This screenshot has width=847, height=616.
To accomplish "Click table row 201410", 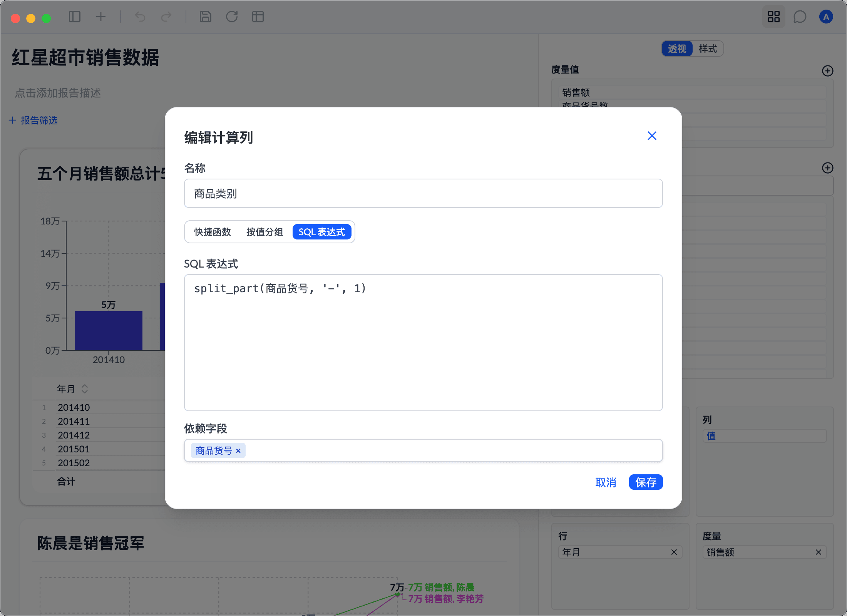I will (99, 407).
